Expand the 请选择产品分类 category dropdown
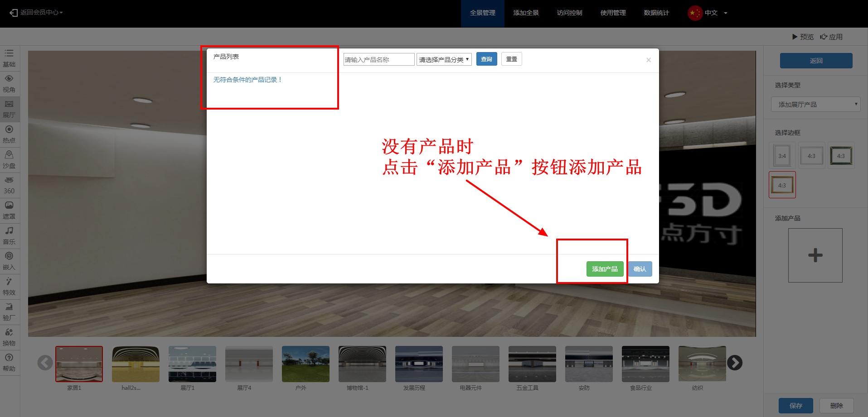The height and width of the screenshot is (417, 868). click(444, 59)
